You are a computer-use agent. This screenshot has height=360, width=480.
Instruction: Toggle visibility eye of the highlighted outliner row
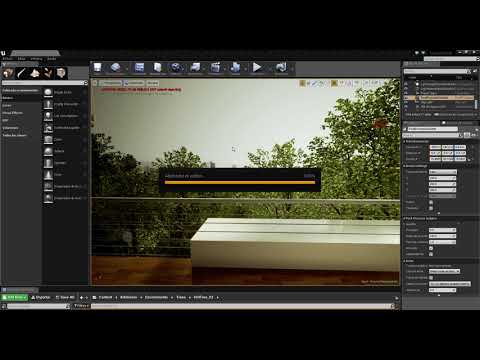tap(406, 98)
